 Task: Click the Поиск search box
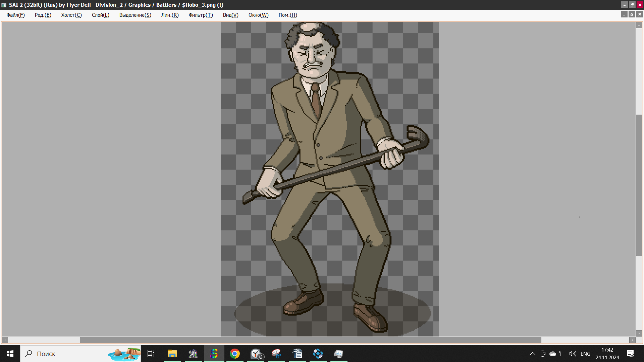pyautogui.click(x=67, y=354)
